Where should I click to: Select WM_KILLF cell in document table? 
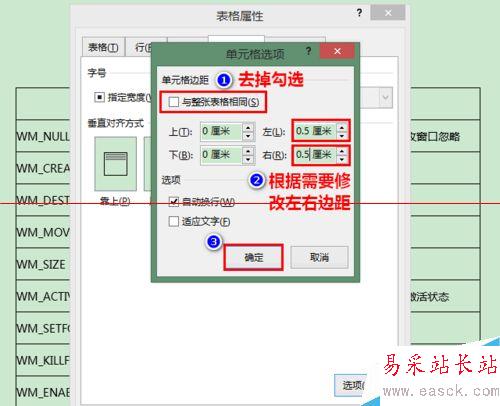pyautogui.click(x=43, y=360)
